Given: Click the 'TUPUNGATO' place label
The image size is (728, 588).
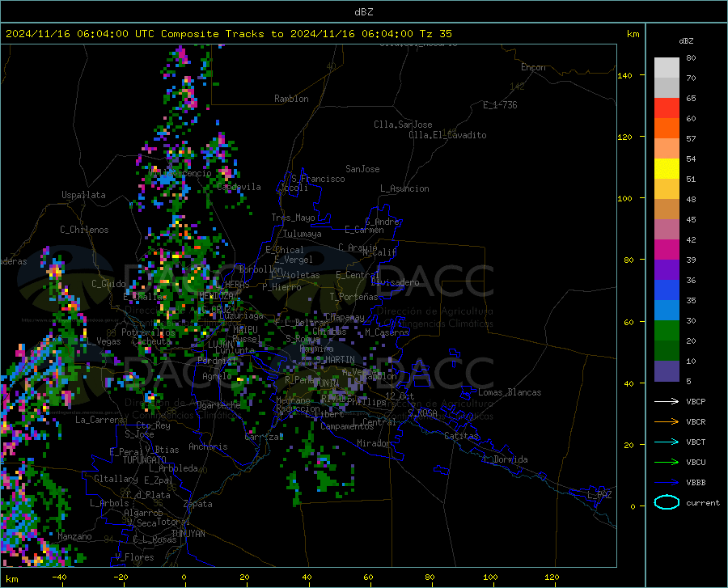Looking at the screenshot, I should 145,460.
